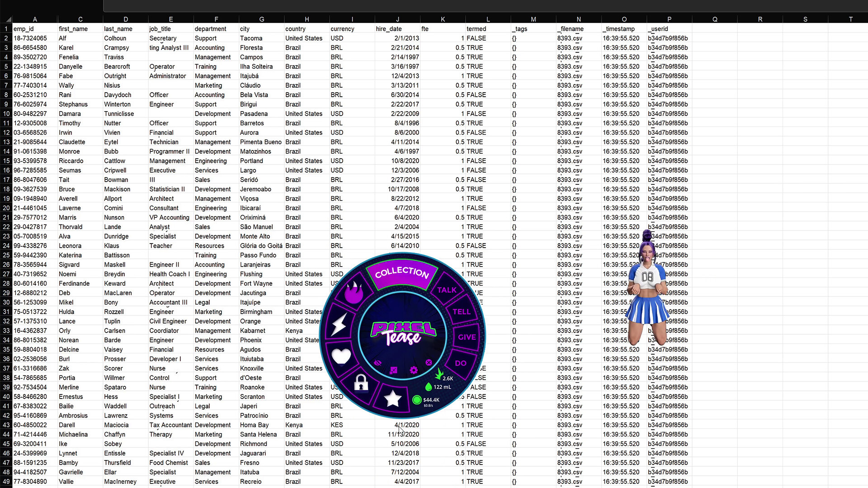868x488 pixels.
Task: Open the padlock segment on the wheel
Action: [x=361, y=383]
